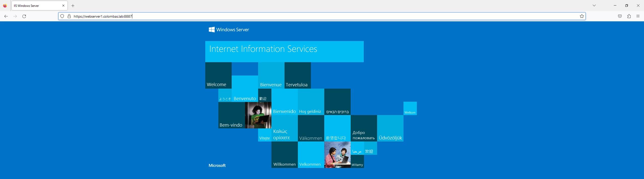644x179 pixels.
Task: Click the Velkommen tile
Action: 311,155
